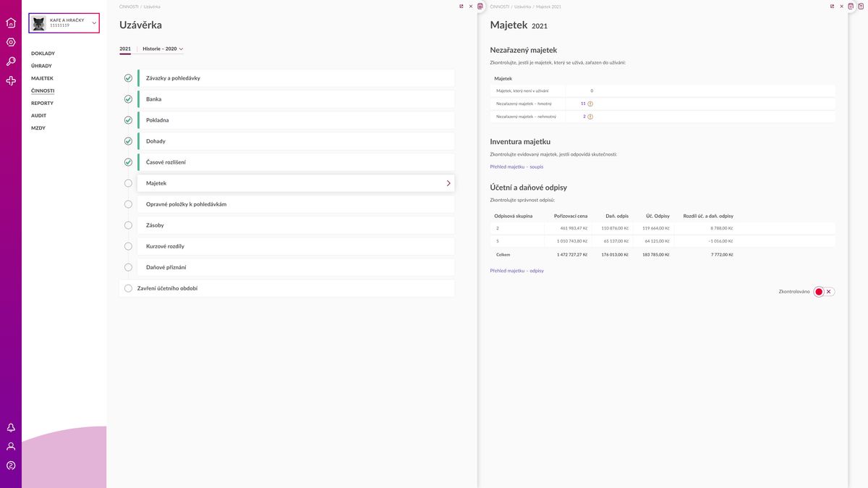Click the settings gear icon in the sidebar

point(11,42)
